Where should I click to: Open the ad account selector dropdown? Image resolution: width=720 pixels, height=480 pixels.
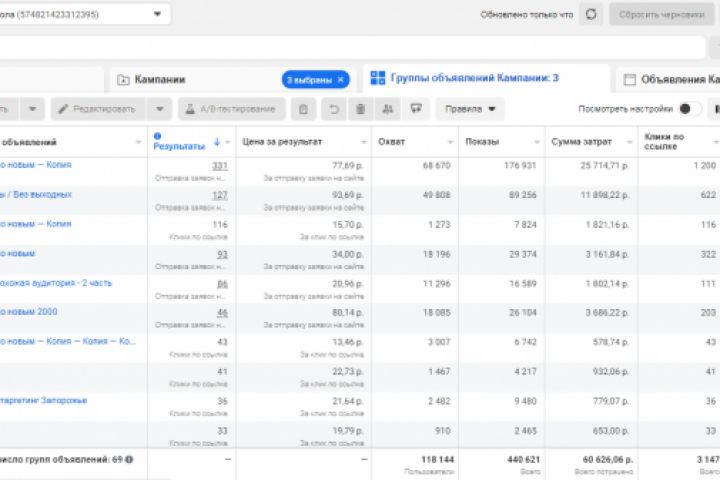click(x=157, y=14)
